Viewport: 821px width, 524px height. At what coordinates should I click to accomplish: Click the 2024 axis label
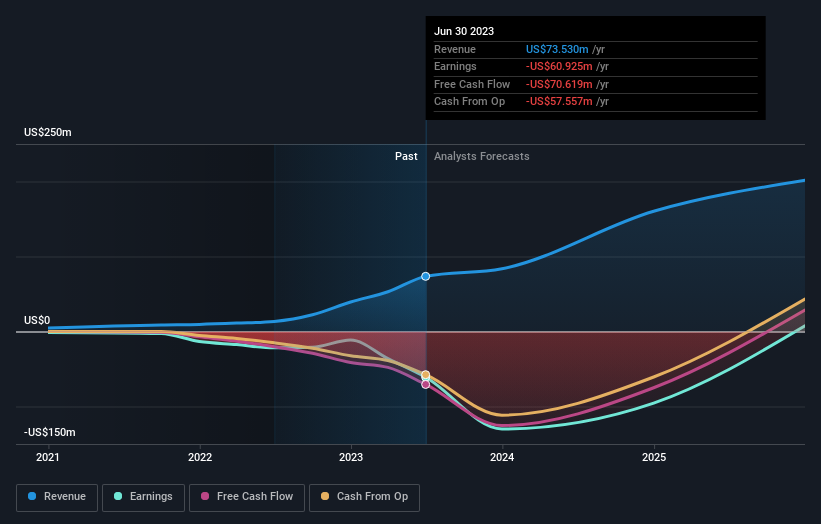pos(502,458)
